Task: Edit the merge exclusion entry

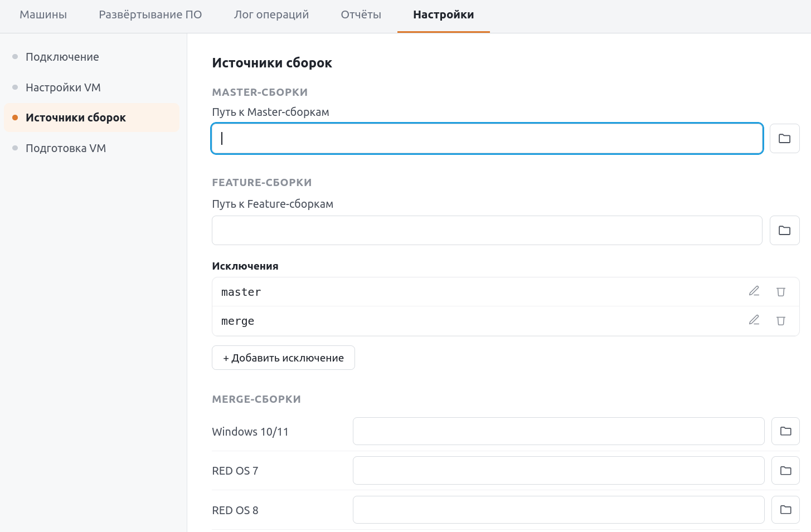Action: click(754, 320)
